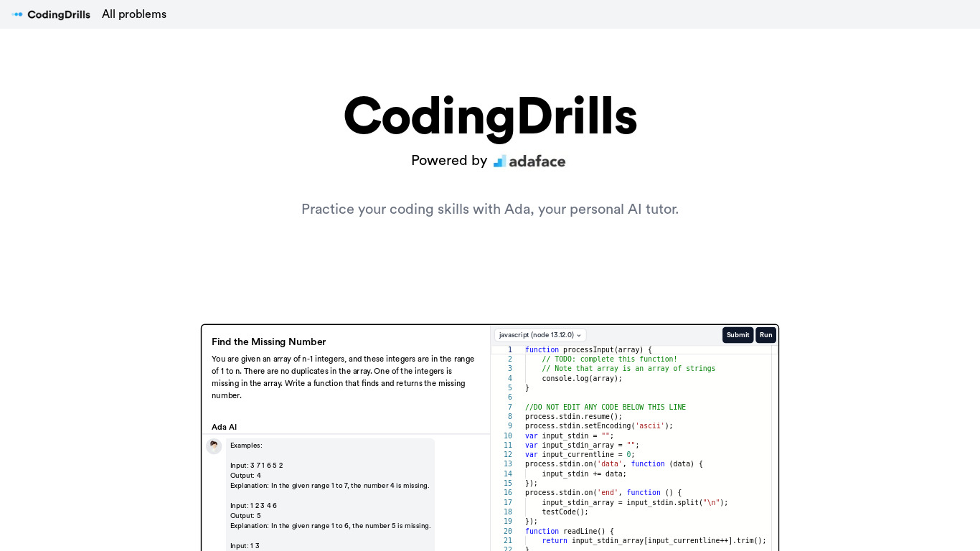
Task: Click the 'Practice your coding skills' tagline
Action: (490, 209)
